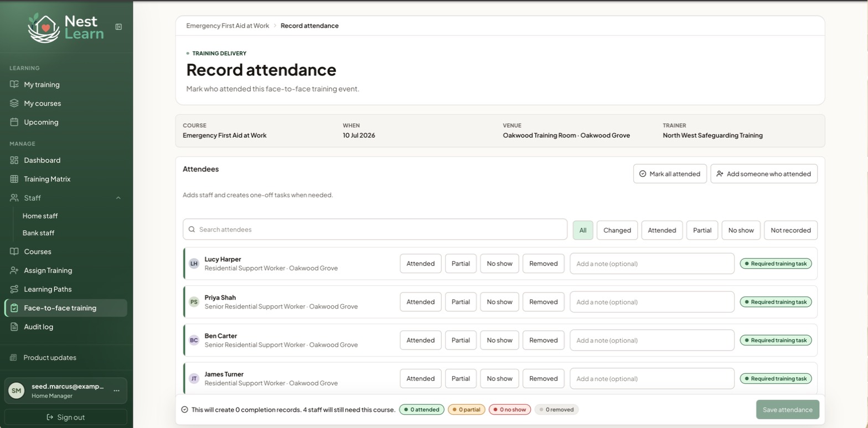Screen dimensions: 868x428
Task: Open Home staff in sidebar
Action: point(40,216)
